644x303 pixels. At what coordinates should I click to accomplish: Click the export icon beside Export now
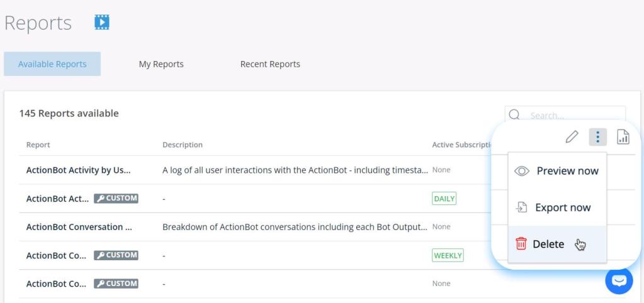pyautogui.click(x=522, y=207)
